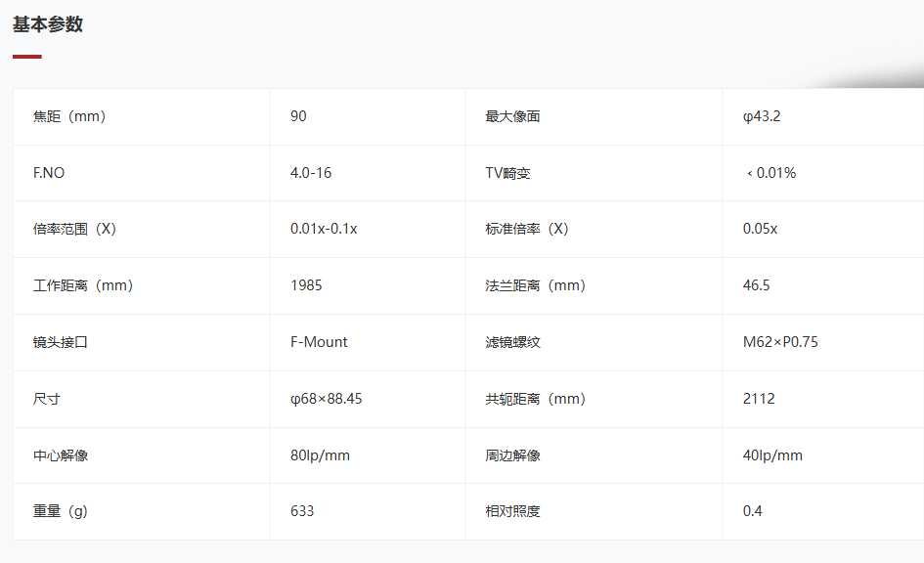The height and width of the screenshot is (563, 924).
Task: Click the relative illumination value 0.4
Action: (x=752, y=511)
